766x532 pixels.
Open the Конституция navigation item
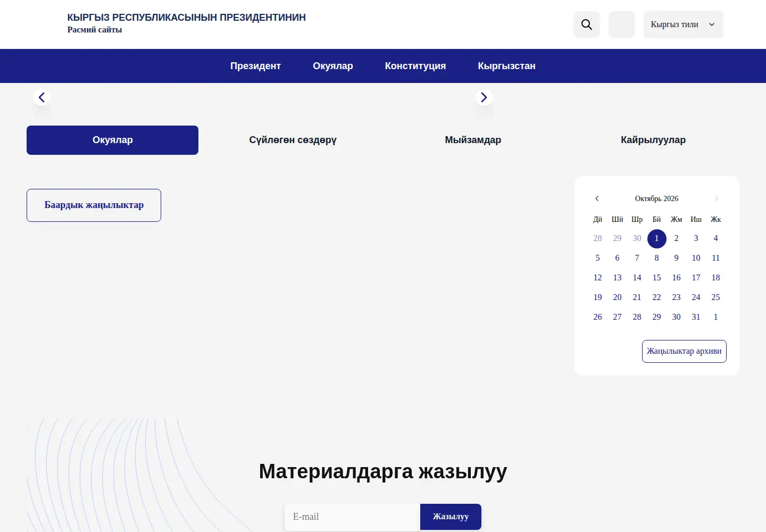(415, 66)
